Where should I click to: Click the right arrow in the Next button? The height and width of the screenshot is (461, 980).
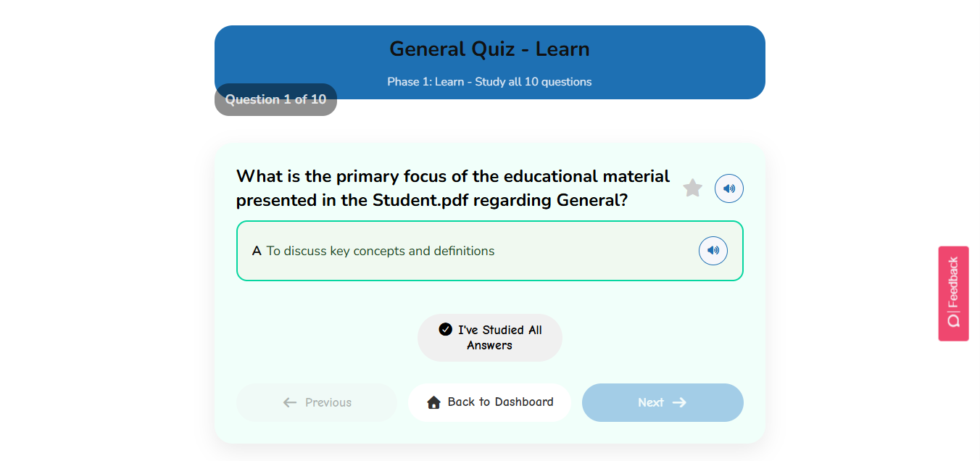[x=678, y=402]
